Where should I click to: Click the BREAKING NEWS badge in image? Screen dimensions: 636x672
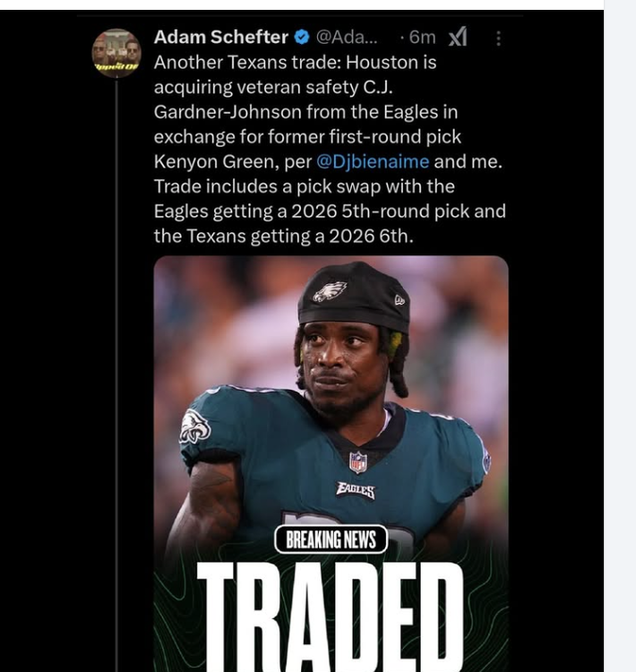331,539
